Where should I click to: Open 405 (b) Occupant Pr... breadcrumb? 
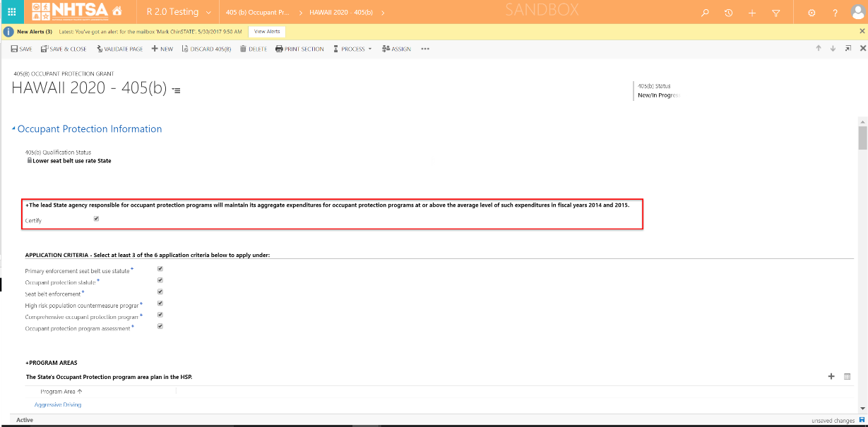pyautogui.click(x=257, y=13)
